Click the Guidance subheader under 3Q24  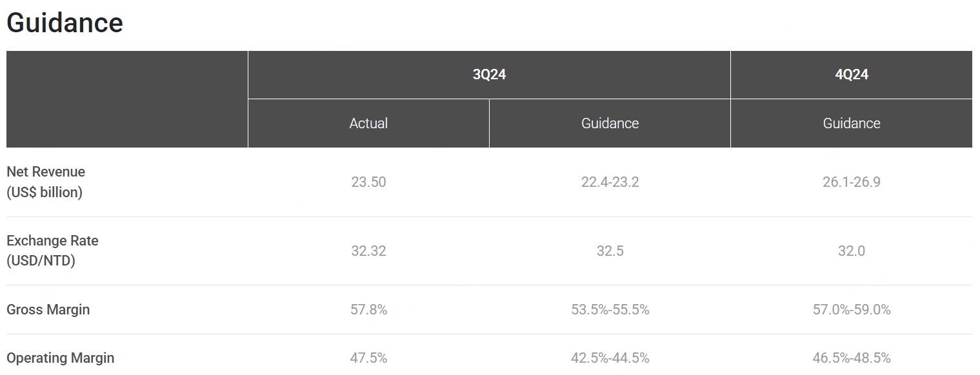tap(610, 123)
